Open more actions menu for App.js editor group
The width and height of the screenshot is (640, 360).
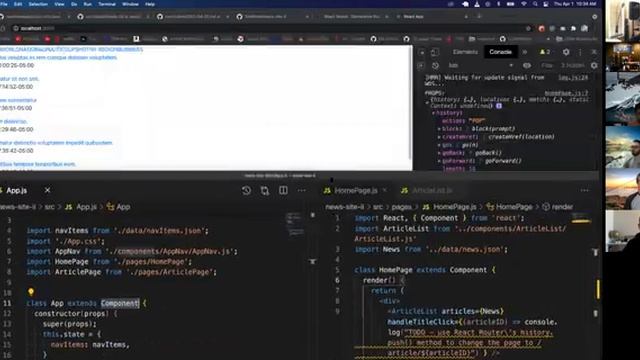tap(302, 191)
